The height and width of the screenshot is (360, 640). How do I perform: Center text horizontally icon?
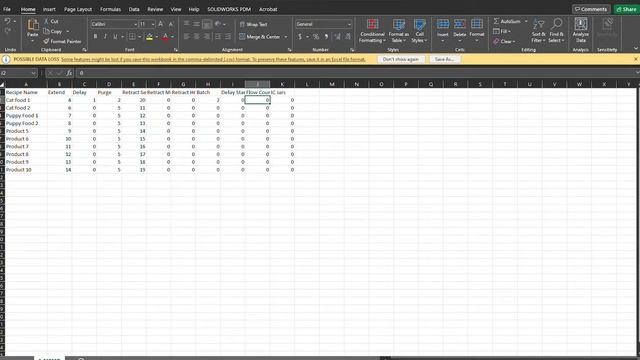click(x=197, y=37)
